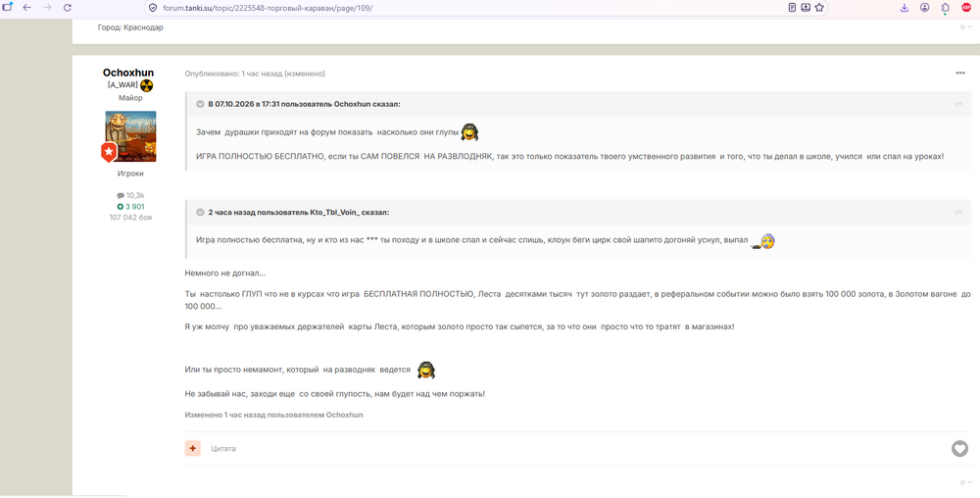The height and width of the screenshot is (498, 980).
Task: Click 'Город: Краснодар' text
Action: click(130, 27)
